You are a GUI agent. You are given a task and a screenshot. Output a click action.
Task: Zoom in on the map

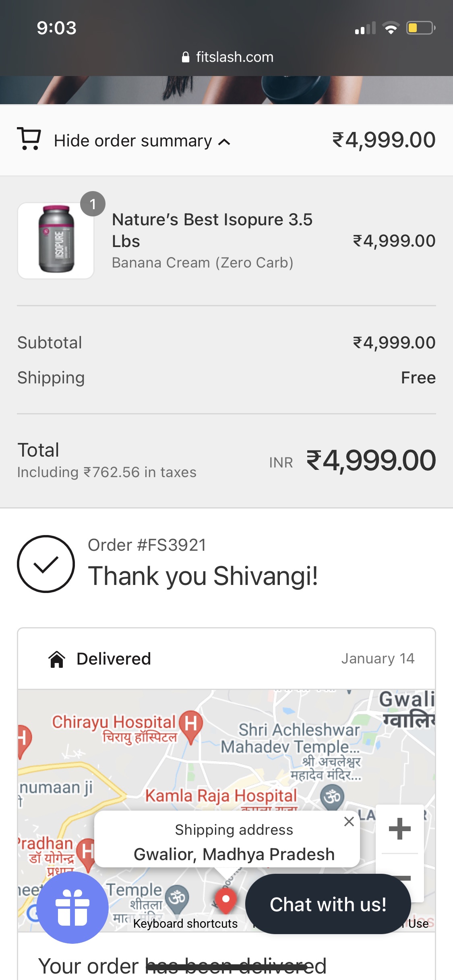click(x=399, y=829)
